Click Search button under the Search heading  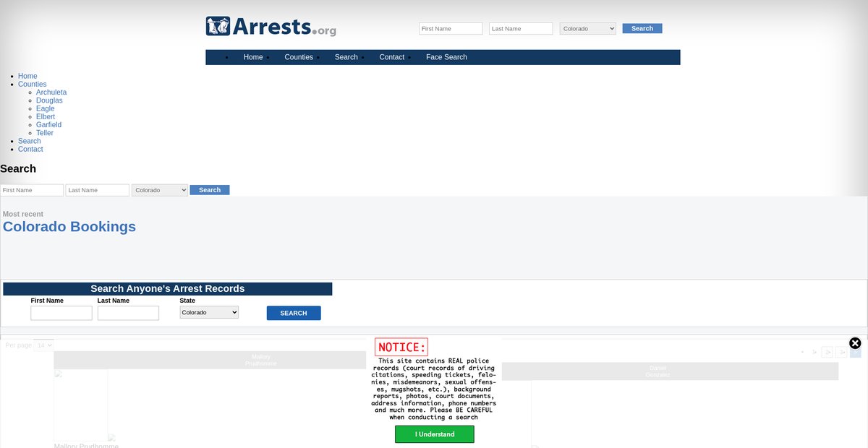[210, 190]
